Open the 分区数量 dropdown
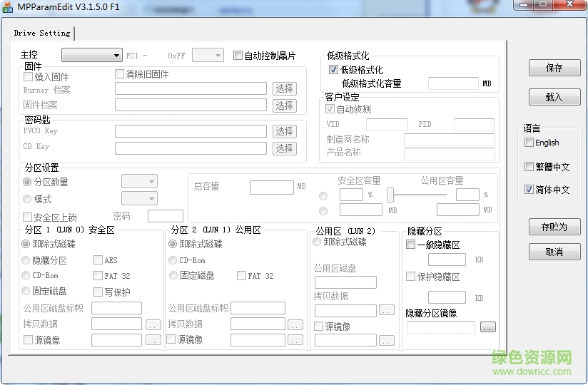The width and height of the screenshot is (588, 385). pyautogui.click(x=139, y=181)
